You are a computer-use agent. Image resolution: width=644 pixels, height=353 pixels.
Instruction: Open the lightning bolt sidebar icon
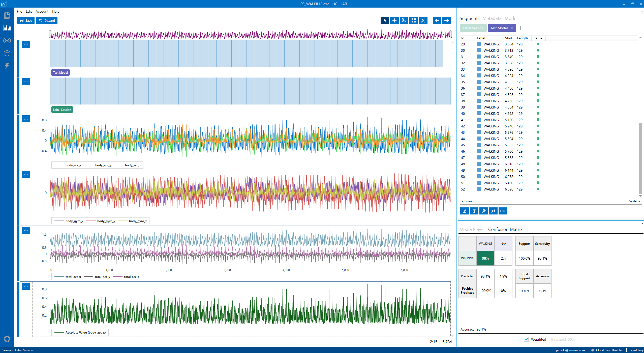pyautogui.click(x=7, y=66)
